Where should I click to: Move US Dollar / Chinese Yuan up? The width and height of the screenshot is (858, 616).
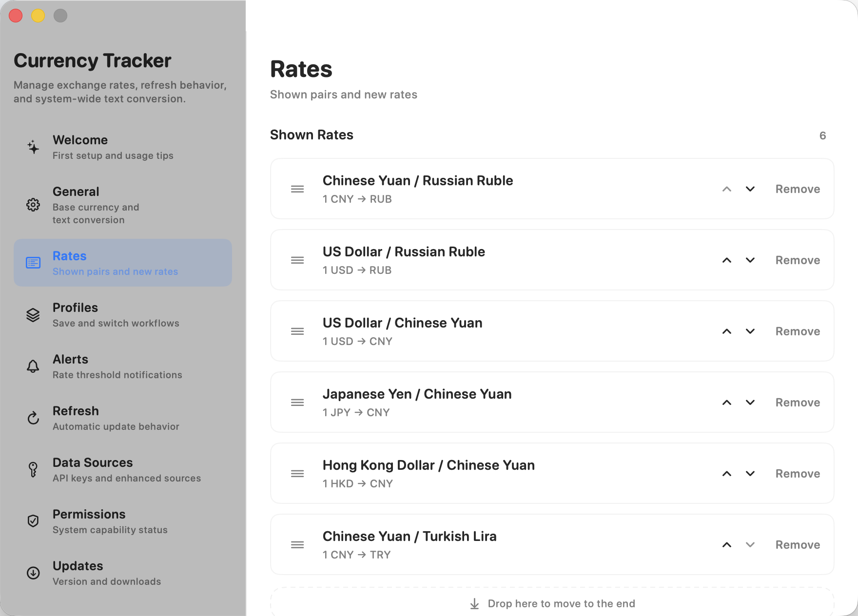point(727,331)
